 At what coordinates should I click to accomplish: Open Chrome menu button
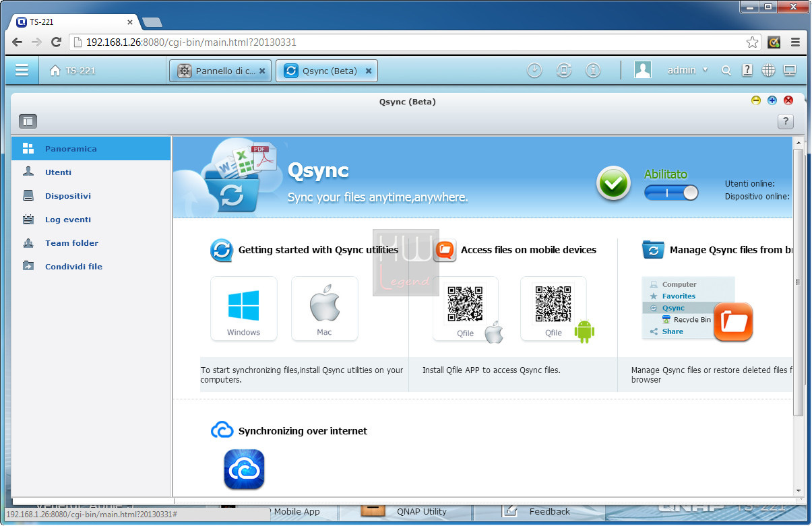[x=796, y=42]
